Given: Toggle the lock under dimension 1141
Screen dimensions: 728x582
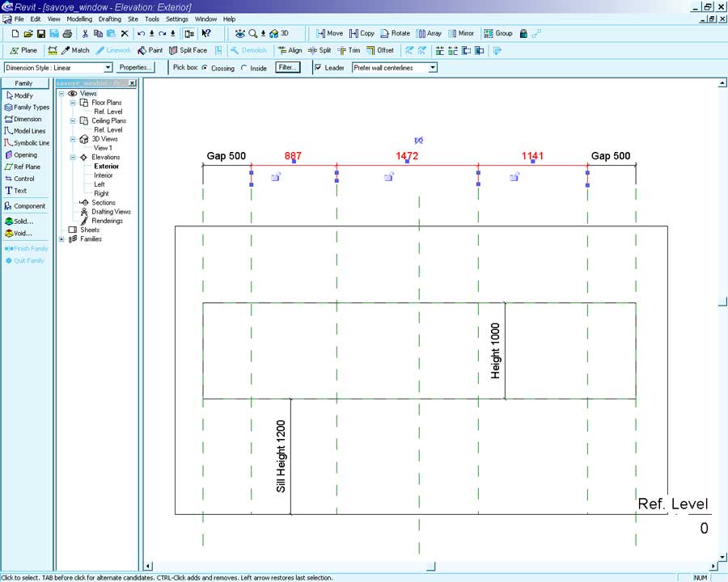Looking at the screenshot, I should [514, 176].
